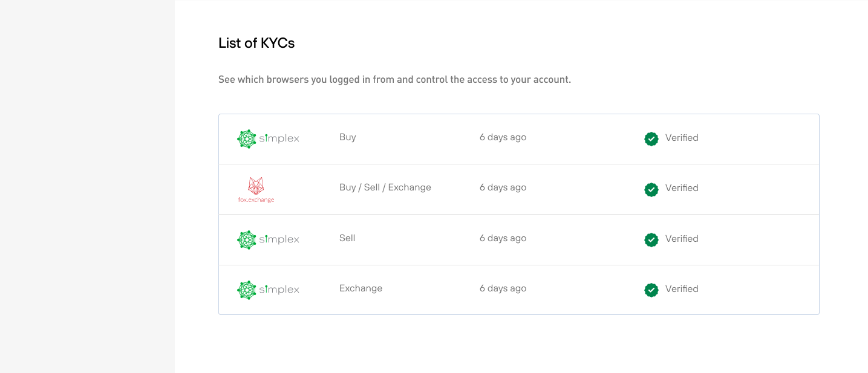The image size is (868, 373).
Task: Click the left sidebar panel
Action: tap(87, 186)
